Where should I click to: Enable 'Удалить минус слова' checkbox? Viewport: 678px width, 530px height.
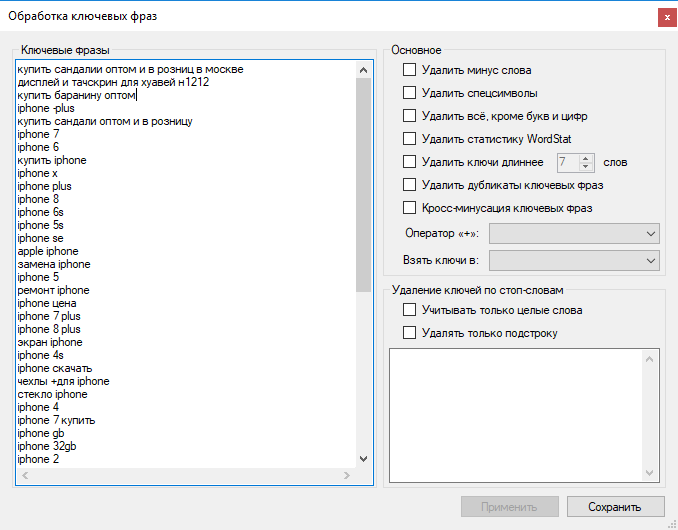[x=409, y=70]
